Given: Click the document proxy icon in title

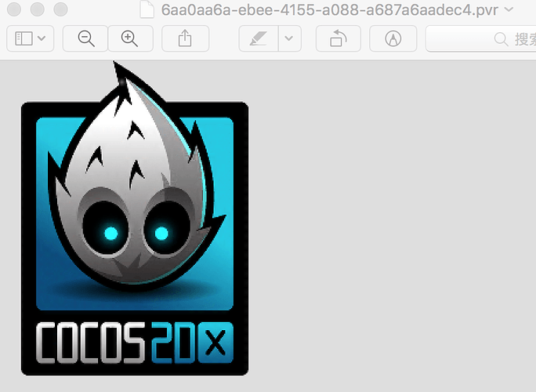Looking at the screenshot, I should (x=147, y=9).
